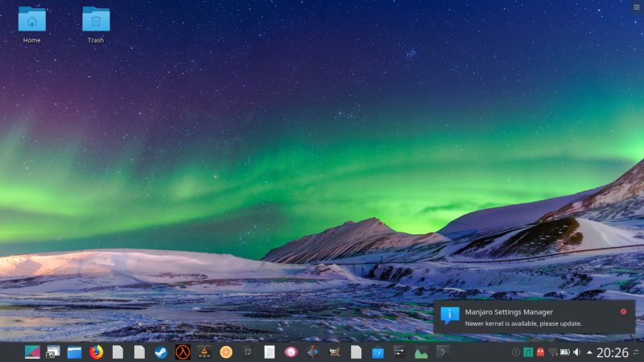
Task: Open the battery status tray icon
Action: pos(565,352)
